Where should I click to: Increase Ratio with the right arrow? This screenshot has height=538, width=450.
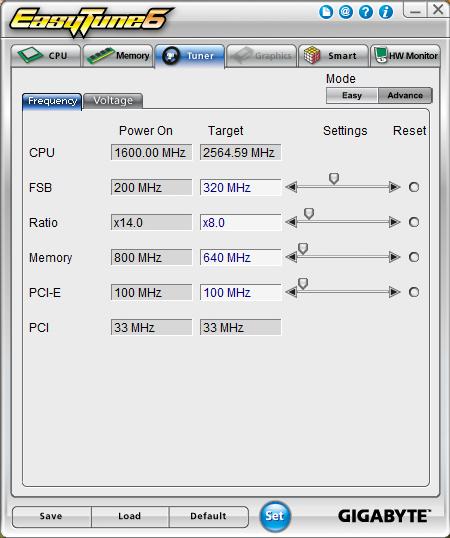pyautogui.click(x=395, y=222)
